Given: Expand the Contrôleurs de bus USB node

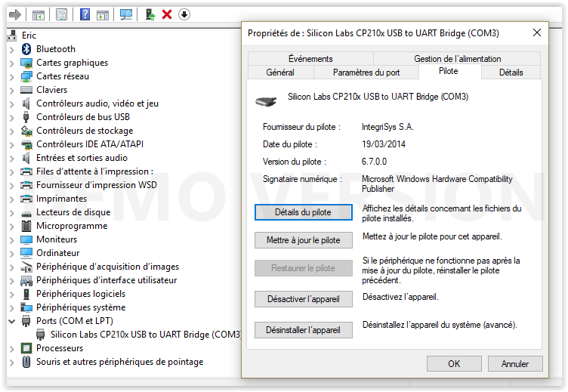Looking at the screenshot, I should point(11,117).
